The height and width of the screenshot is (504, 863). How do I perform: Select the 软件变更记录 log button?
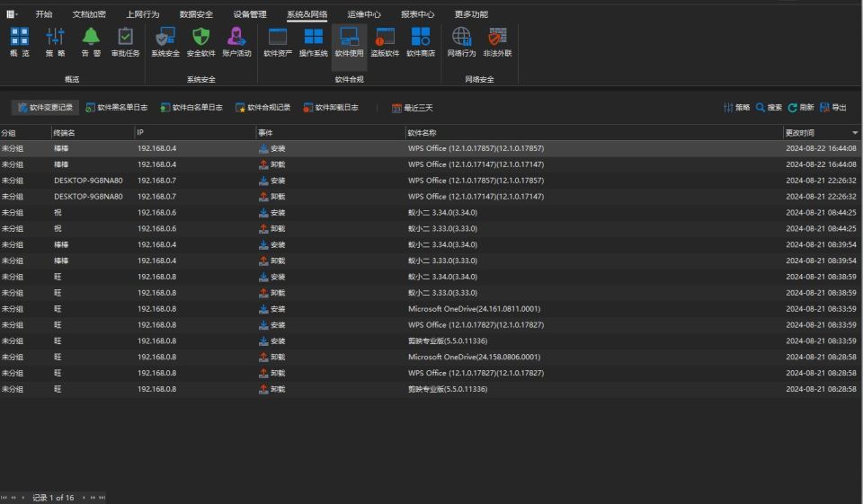coord(46,108)
